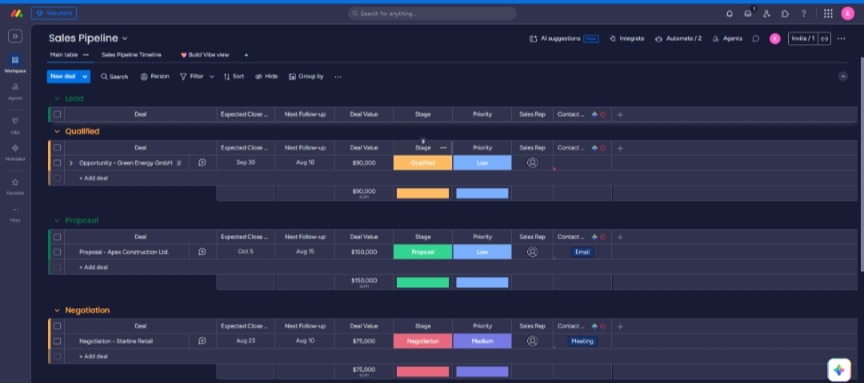
Task: Open the Filter dropdown arrow
Action: [x=212, y=77]
